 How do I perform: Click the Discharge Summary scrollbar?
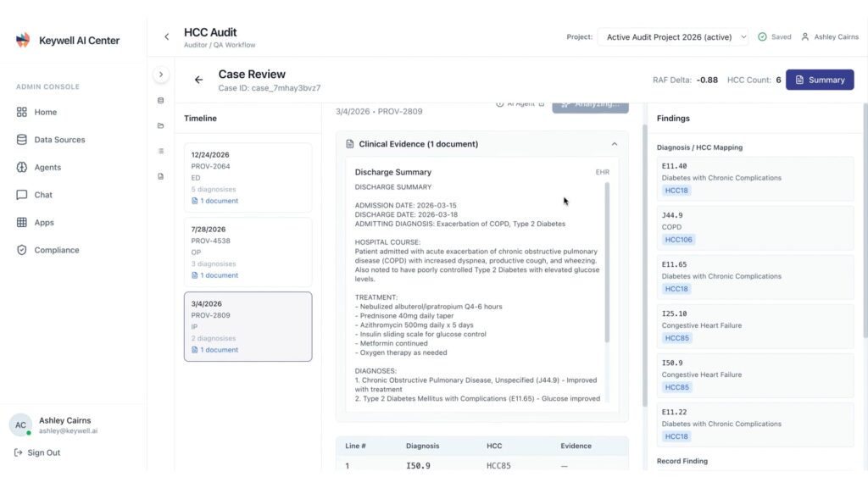point(607,263)
